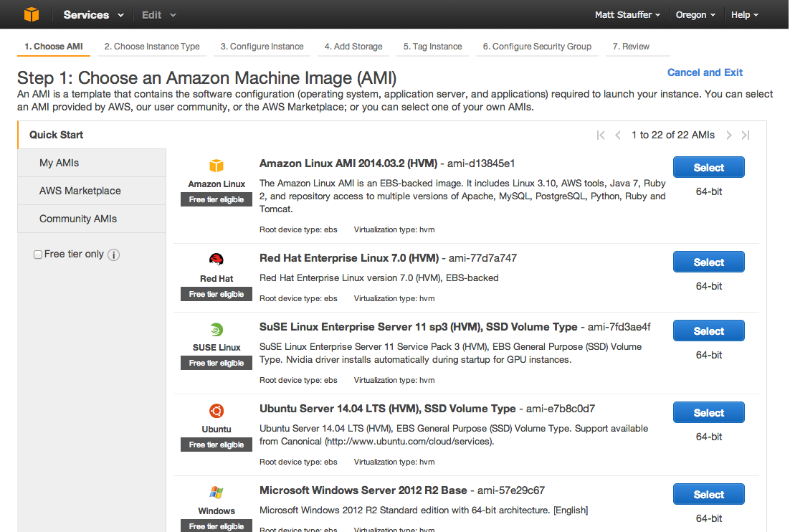The height and width of the screenshot is (532, 790).
Task: Select Microsoft Windows Server 2012 R2
Action: click(x=708, y=494)
